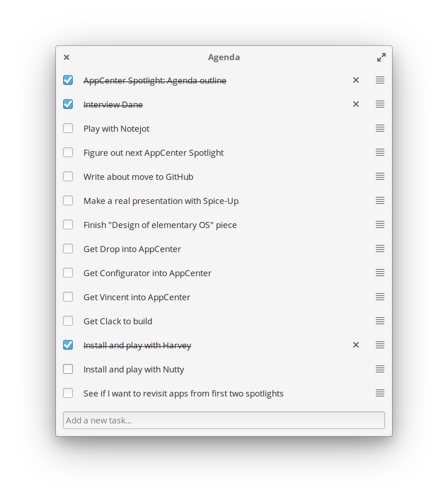Mark 'Get Drop into AppCenter' complete
The width and height of the screenshot is (448, 502).
(x=68, y=248)
